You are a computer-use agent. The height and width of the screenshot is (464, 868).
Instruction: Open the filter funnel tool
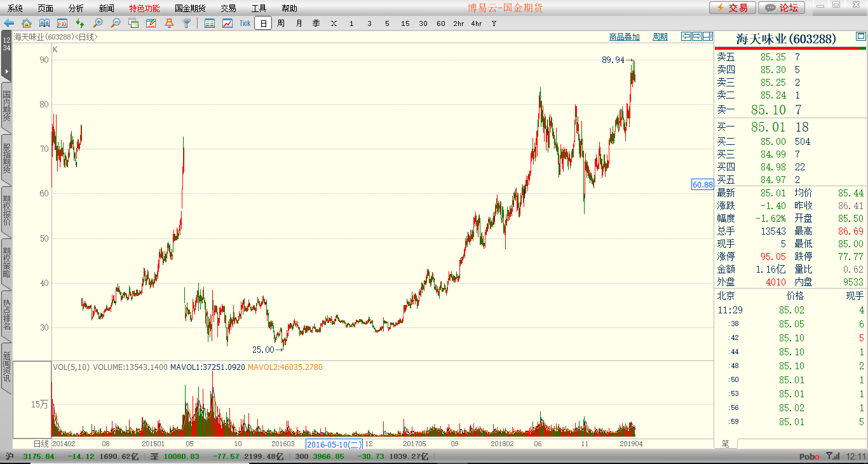pos(187,24)
